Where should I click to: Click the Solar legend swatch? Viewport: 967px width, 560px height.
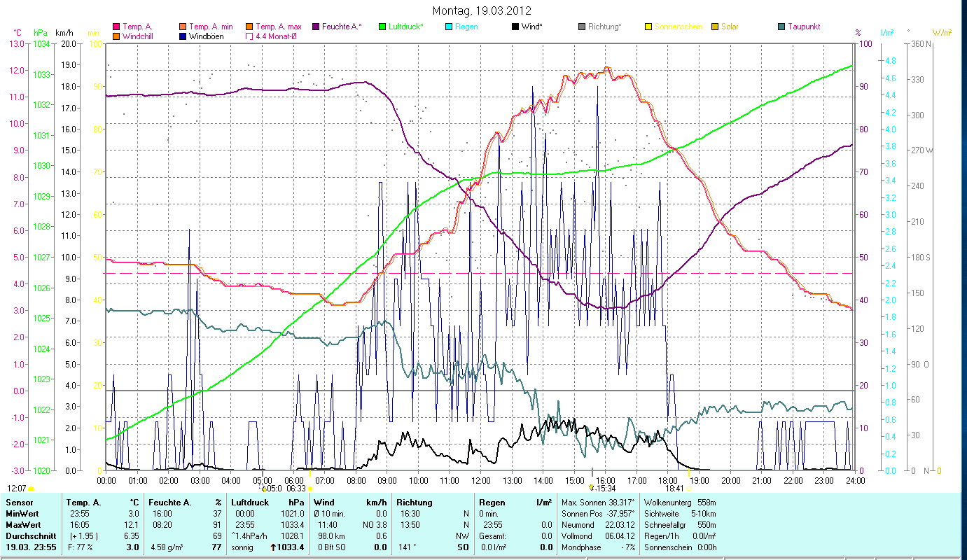coord(715,27)
